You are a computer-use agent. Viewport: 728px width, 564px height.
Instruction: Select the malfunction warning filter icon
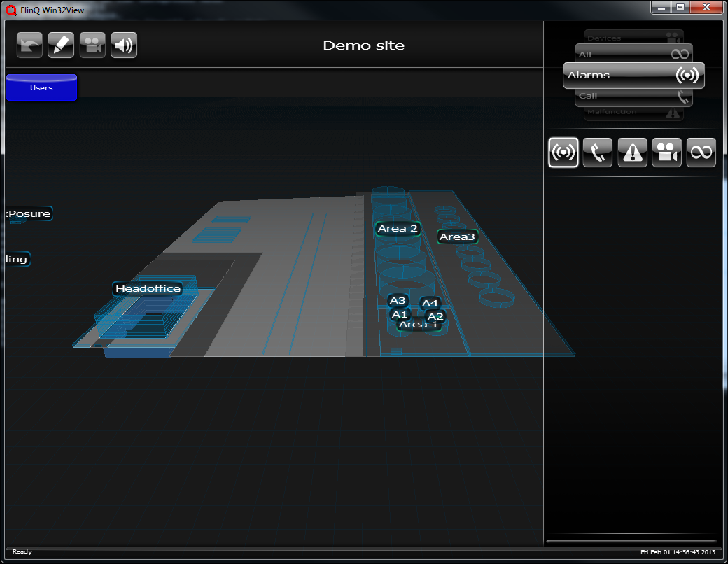point(632,153)
